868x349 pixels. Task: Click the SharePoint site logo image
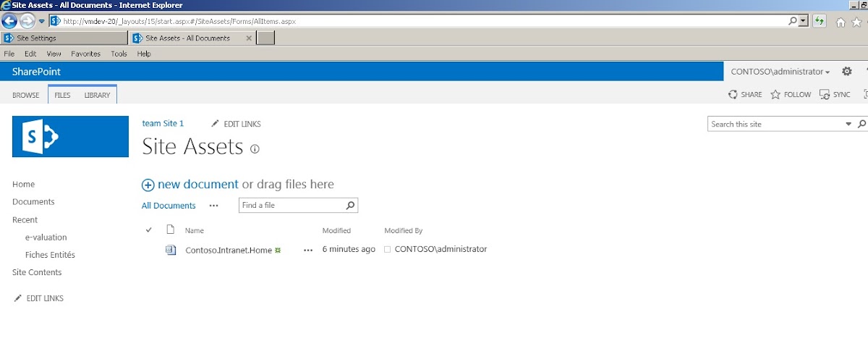[70, 136]
